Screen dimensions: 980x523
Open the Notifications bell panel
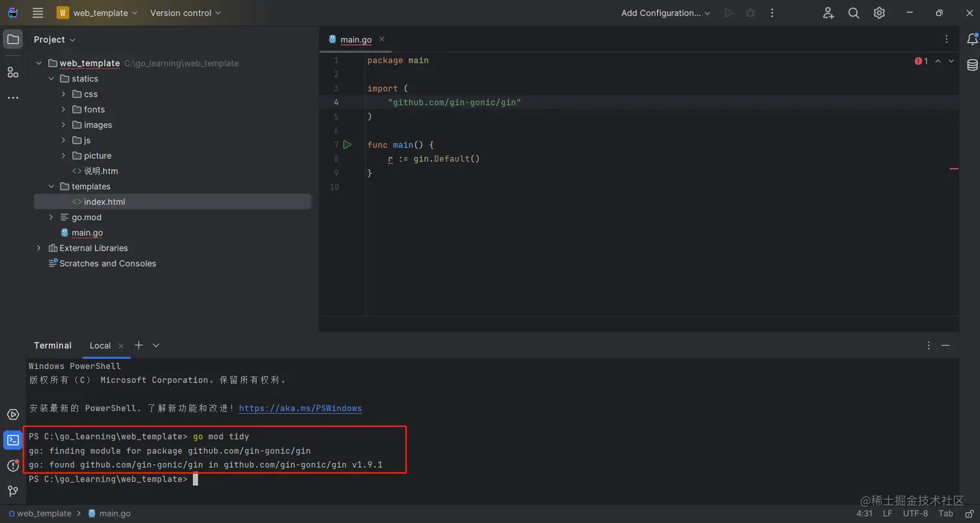(972, 40)
